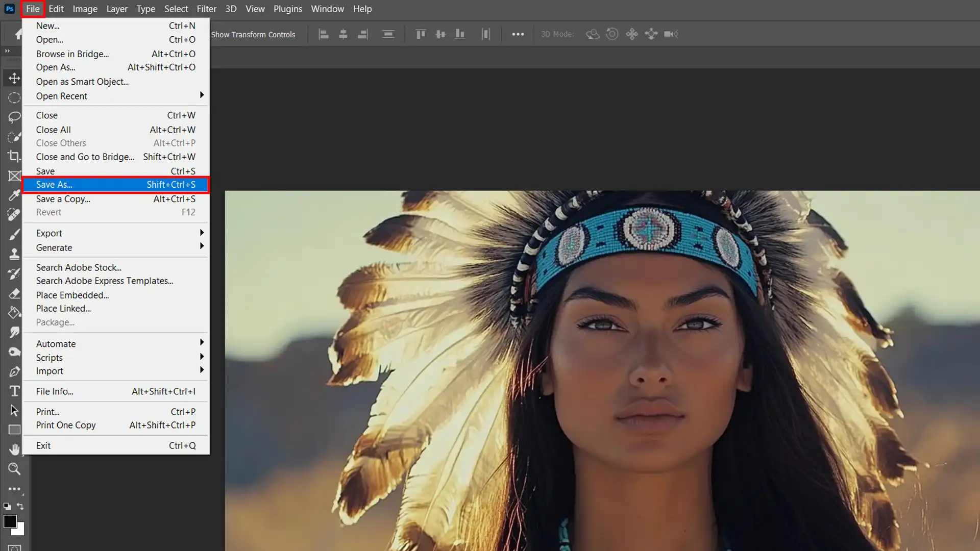
Task: Select the History Brush tool
Action: [14, 273]
